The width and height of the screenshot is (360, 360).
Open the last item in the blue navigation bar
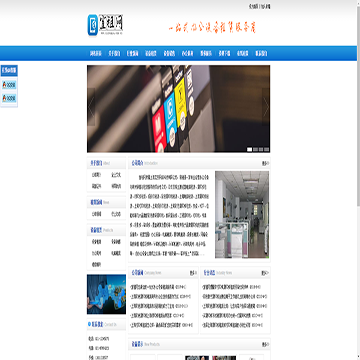[261, 53]
